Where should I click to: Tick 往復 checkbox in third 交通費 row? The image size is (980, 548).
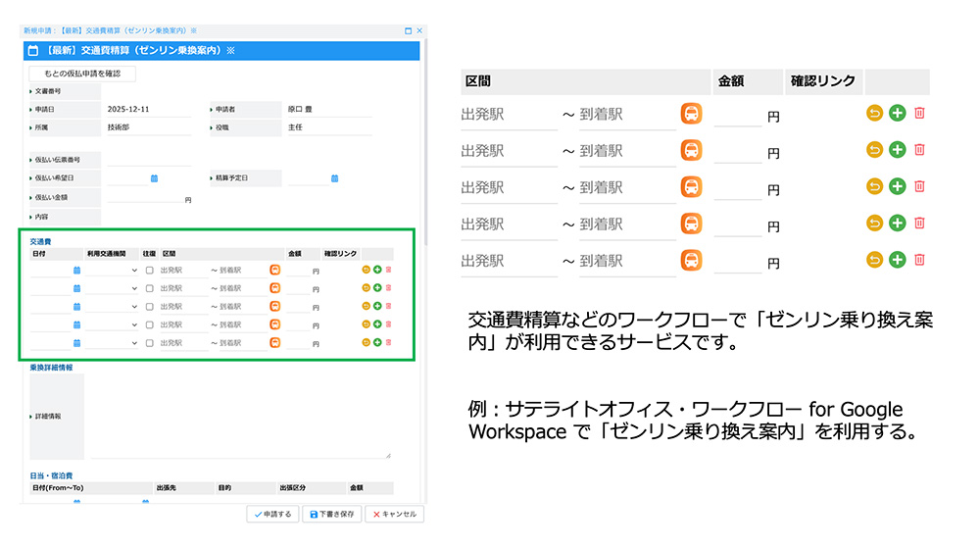149,306
